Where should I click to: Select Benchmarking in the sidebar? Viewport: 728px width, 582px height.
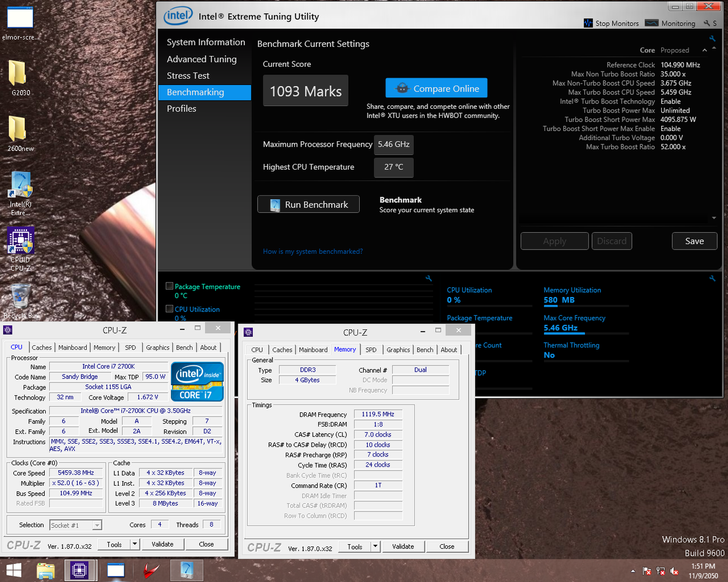205,92
